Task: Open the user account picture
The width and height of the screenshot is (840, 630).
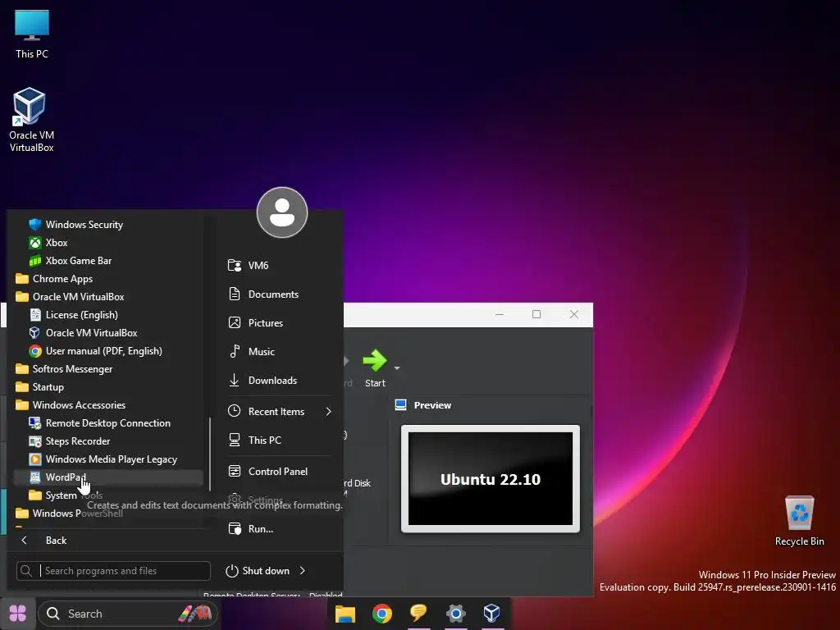Action: [x=282, y=212]
